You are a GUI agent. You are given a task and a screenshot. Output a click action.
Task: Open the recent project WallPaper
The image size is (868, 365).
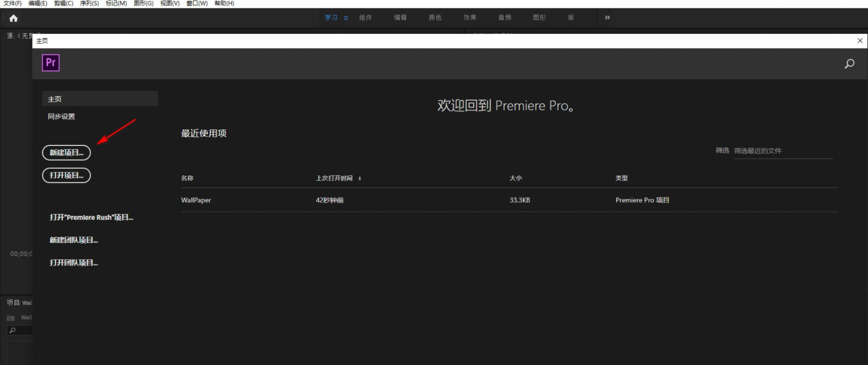[x=196, y=201]
